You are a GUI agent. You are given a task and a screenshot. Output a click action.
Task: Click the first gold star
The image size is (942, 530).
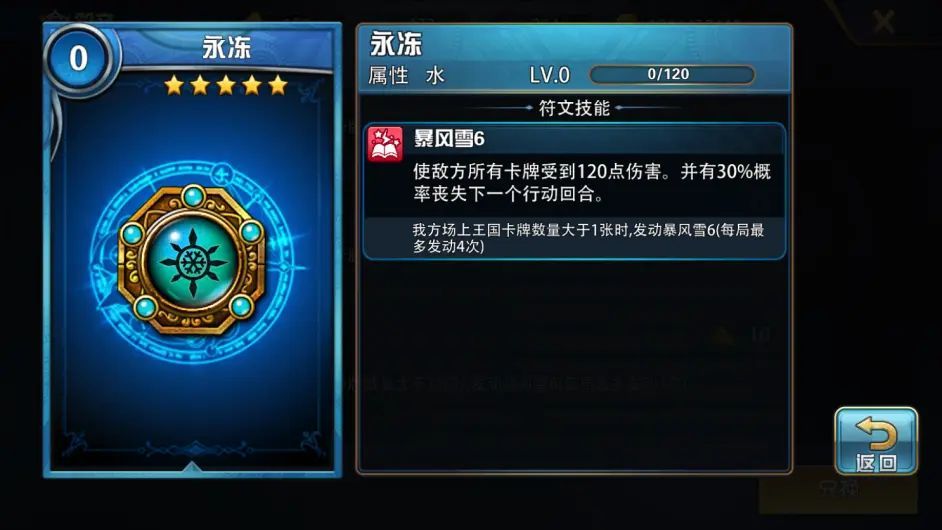[x=174, y=85]
